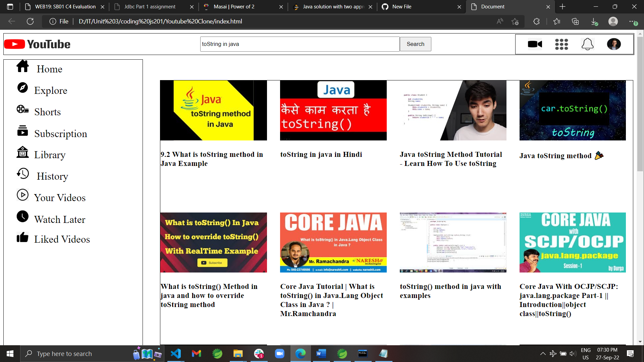644x362 pixels.
Task: Select Home in the sidebar
Action: point(49,69)
